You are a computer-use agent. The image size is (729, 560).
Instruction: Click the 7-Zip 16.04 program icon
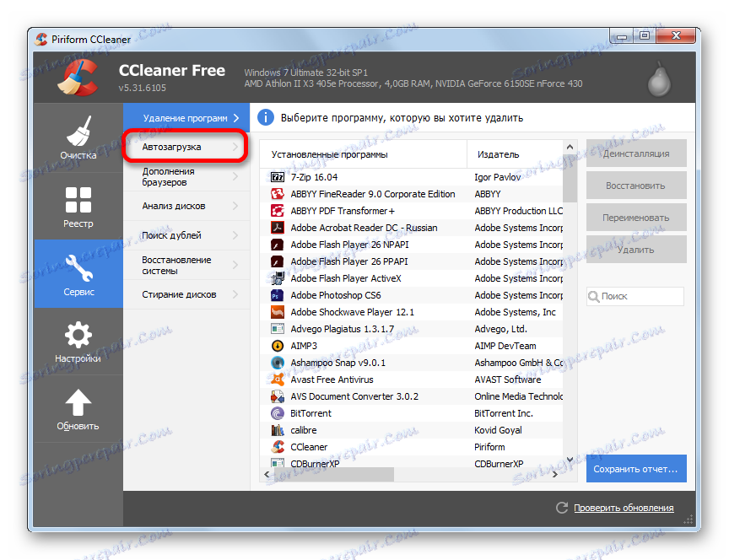tap(278, 177)
